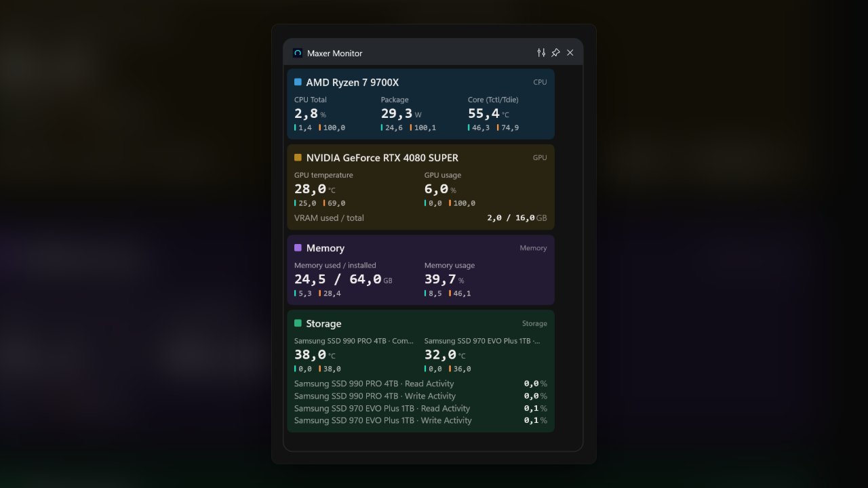This screenshot has height=488, width=868.
Task: Click the 24,5 / 64,0 GB memory value
Action: point(343,279)
